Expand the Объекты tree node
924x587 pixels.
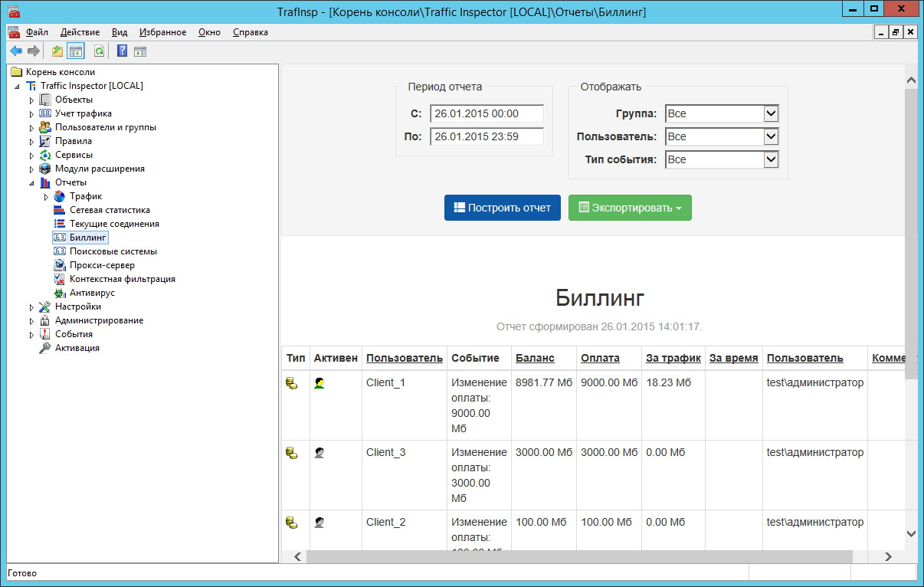32,100
